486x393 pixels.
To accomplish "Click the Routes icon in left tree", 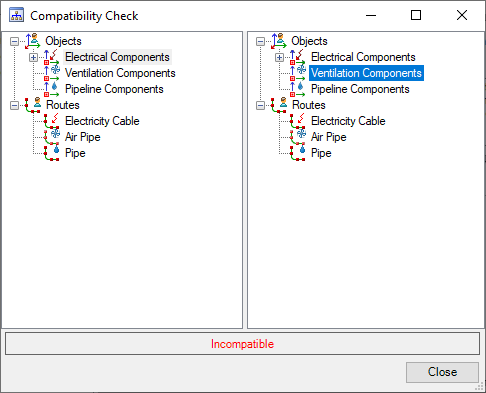I will (33, 105).
